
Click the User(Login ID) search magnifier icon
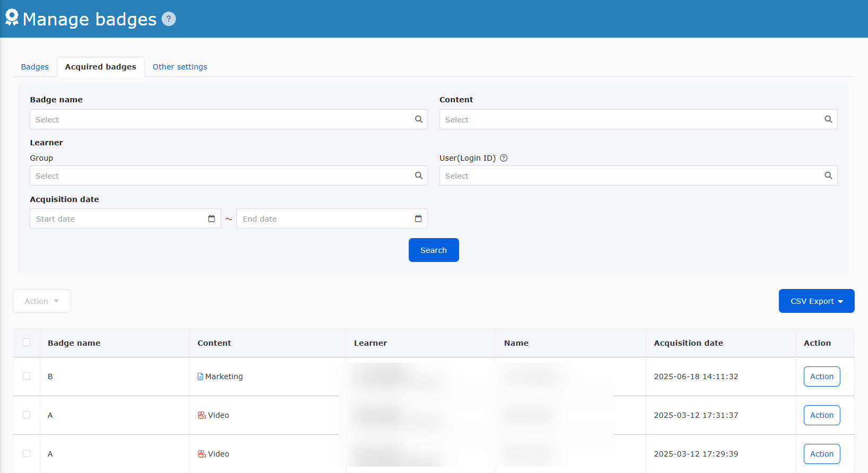(828, 176)
